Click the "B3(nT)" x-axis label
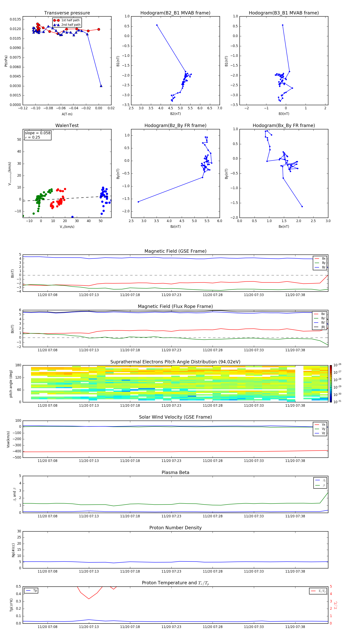Viewport: 351px width, 644px height. pyautogui.click(x=284, y=114)
